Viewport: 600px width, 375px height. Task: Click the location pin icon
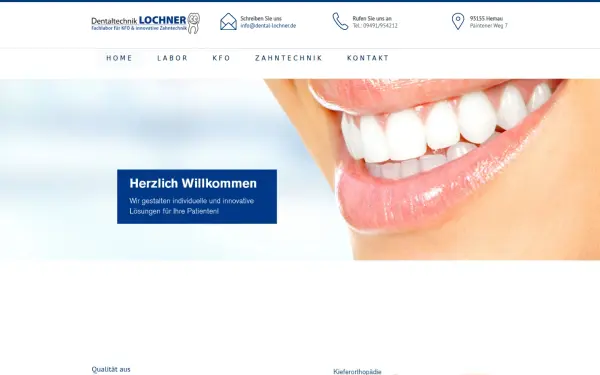pyautogui.click(x=458, y=21)
